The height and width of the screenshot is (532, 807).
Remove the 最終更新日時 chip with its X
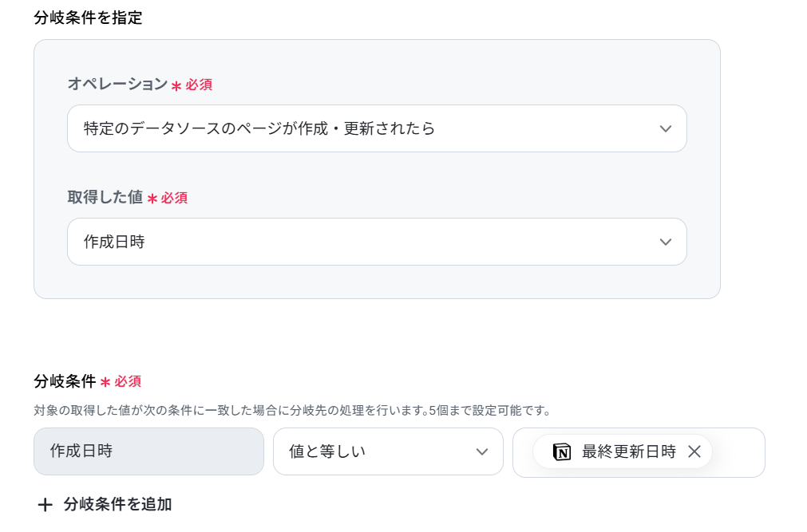click(694, 451)
